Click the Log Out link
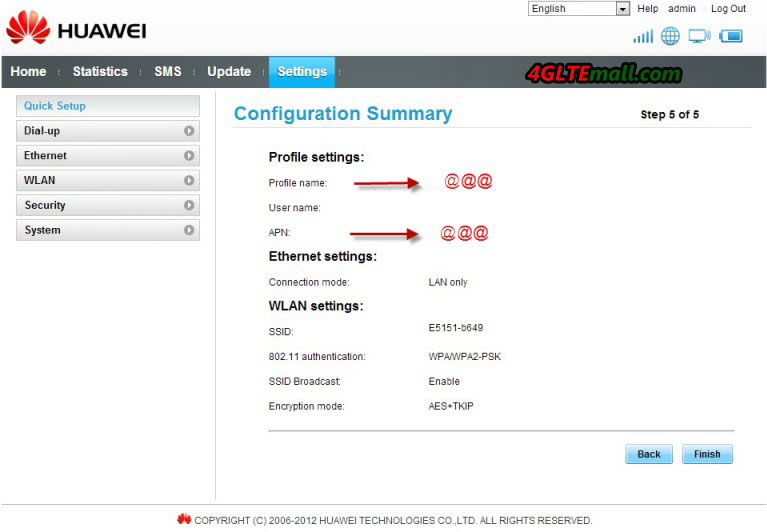Image resolution: width=767 pixels, height=532 pixels. (x=728, y=9)
